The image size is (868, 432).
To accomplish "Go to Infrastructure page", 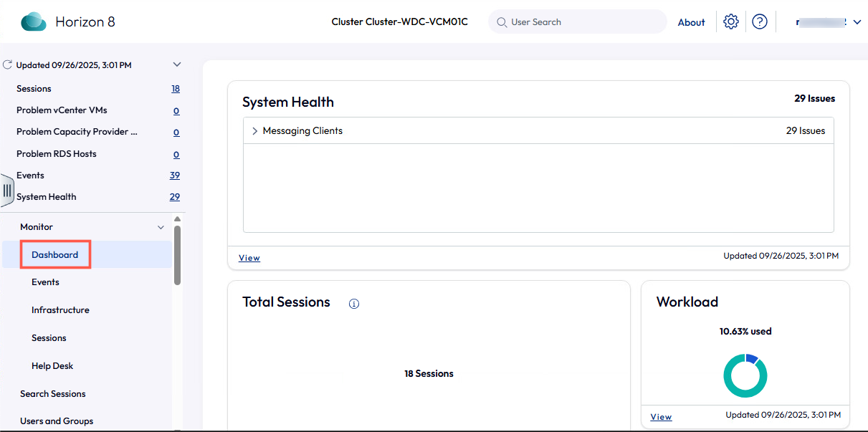I will pyautogui.click(x=60, y=310).
